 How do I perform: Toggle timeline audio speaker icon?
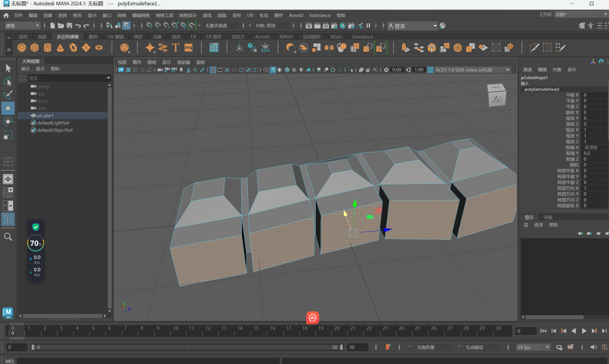click(593, 347)
